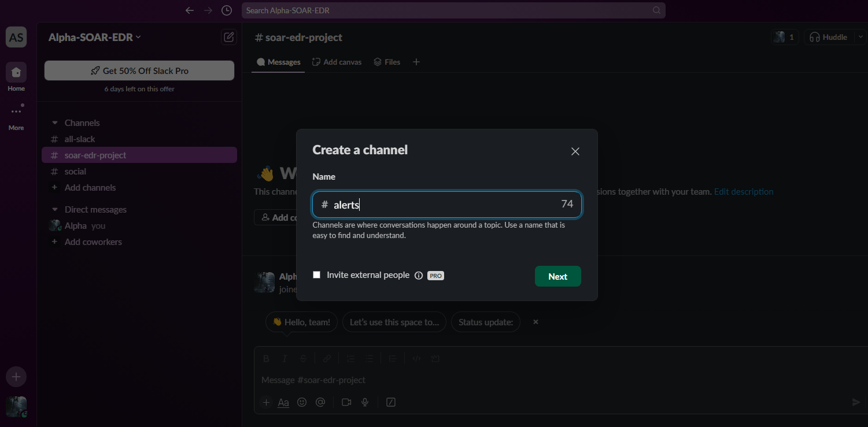This screenshot has width=868, height=427.
Task: Insert a blockquote in composer
Action: (x=393, y=359)
